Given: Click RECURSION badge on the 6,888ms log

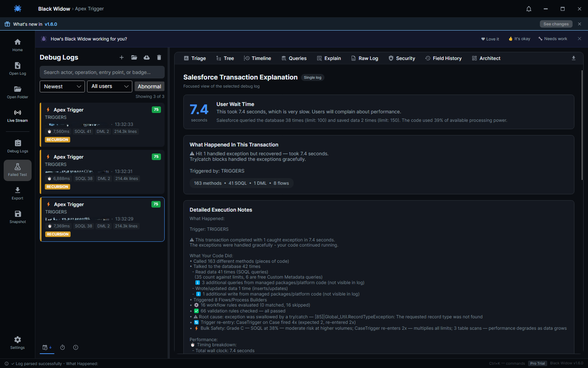Looking at the screenshot, I should tap(57, 187).
